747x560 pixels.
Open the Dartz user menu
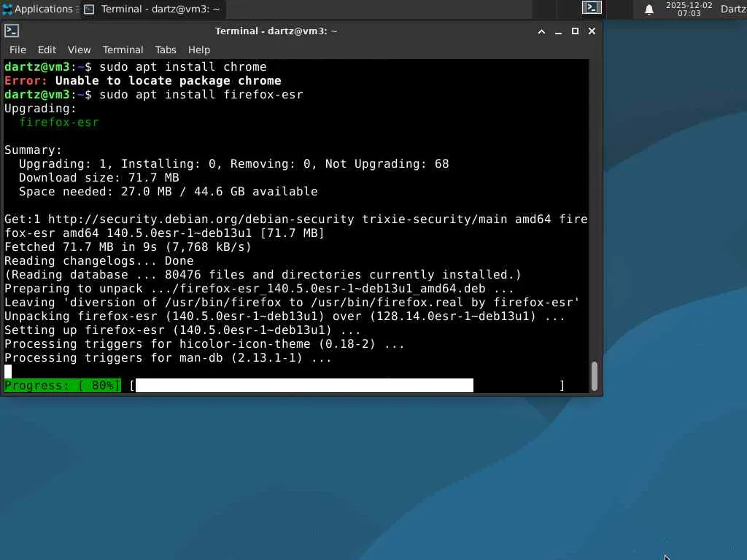tap(733, 9)
